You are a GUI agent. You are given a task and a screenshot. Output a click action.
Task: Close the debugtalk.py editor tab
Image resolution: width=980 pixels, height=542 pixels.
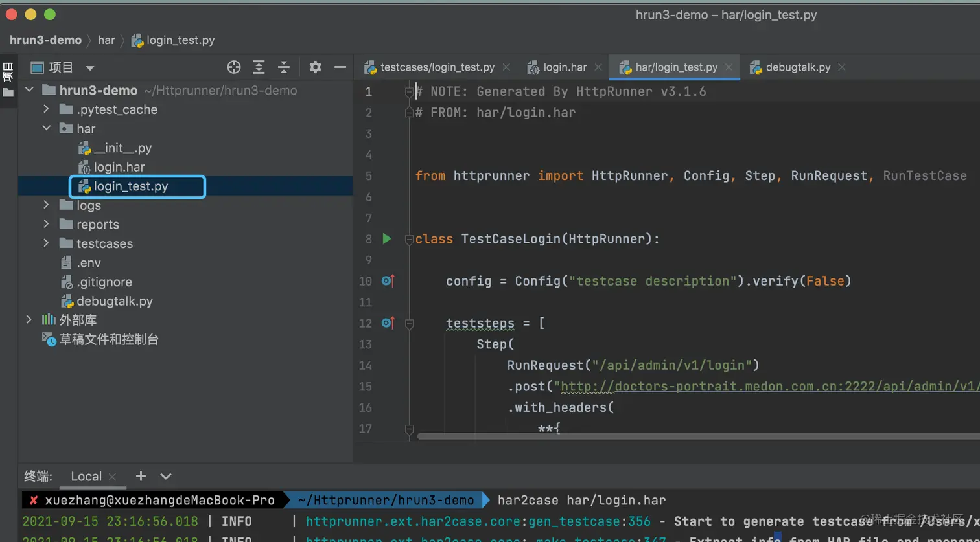pyautogui.click(x=841, y=67)
